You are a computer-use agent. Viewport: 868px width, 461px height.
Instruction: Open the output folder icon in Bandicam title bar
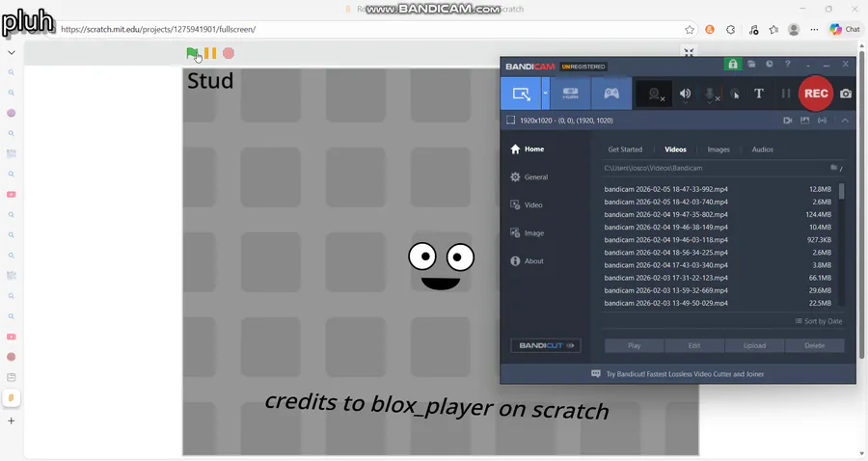[751, 65]
